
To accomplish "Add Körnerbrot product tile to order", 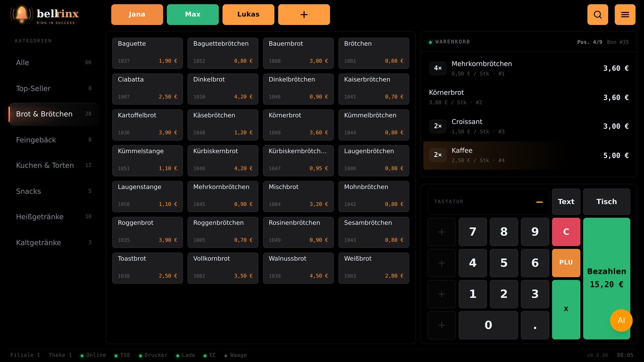I will (298, 125).
